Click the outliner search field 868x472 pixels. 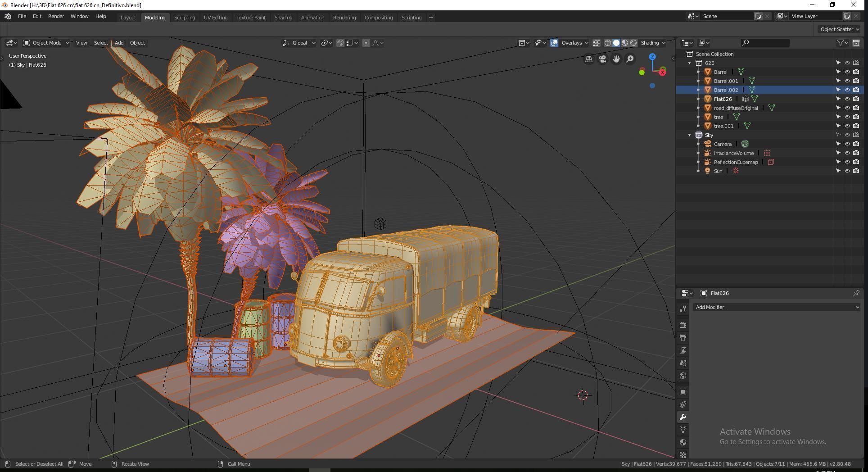765,43
